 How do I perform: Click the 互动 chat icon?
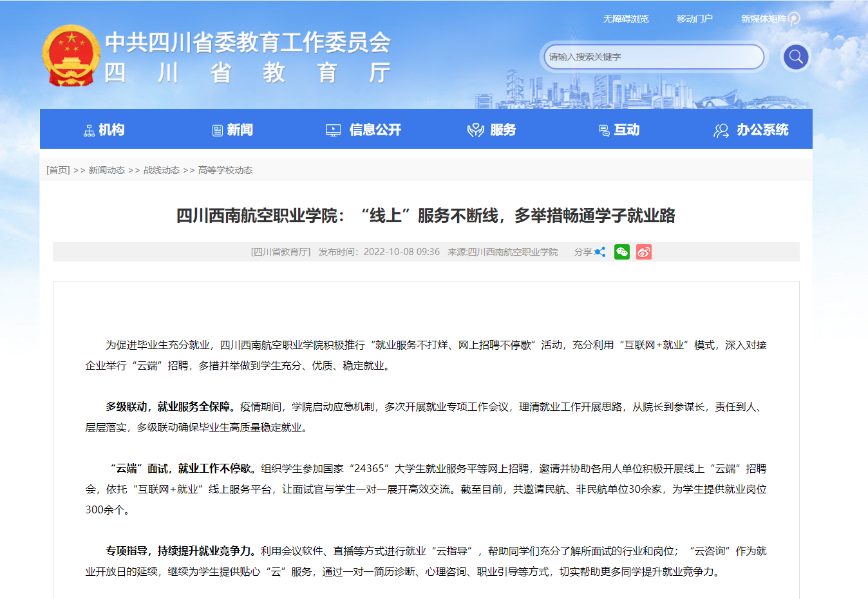603,131
